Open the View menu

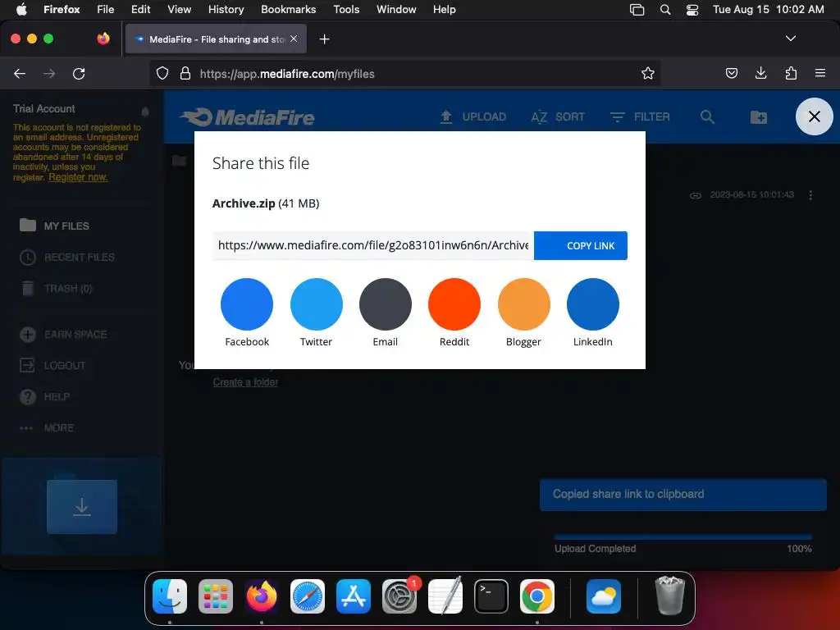179,9
